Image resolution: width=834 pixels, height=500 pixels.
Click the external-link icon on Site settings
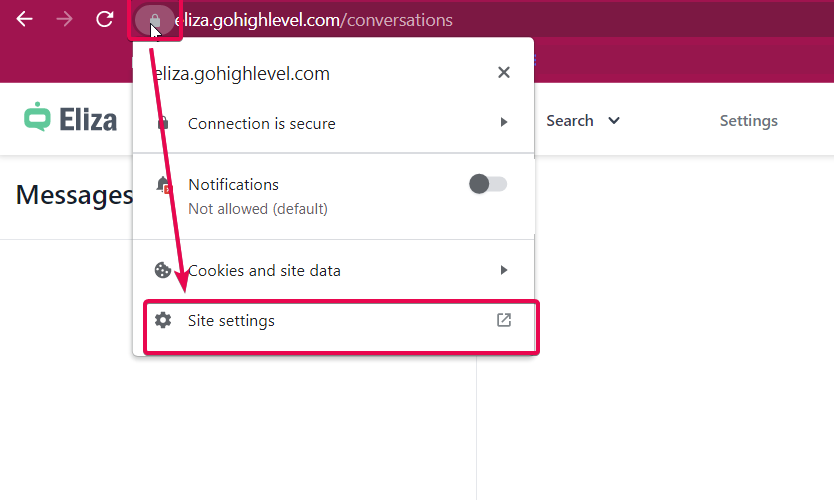pos(504,321)
